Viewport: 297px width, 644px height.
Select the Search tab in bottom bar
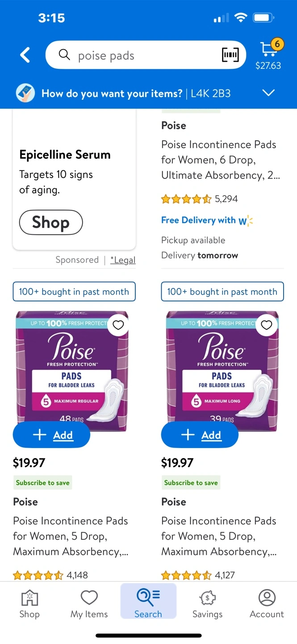point(148,604)
